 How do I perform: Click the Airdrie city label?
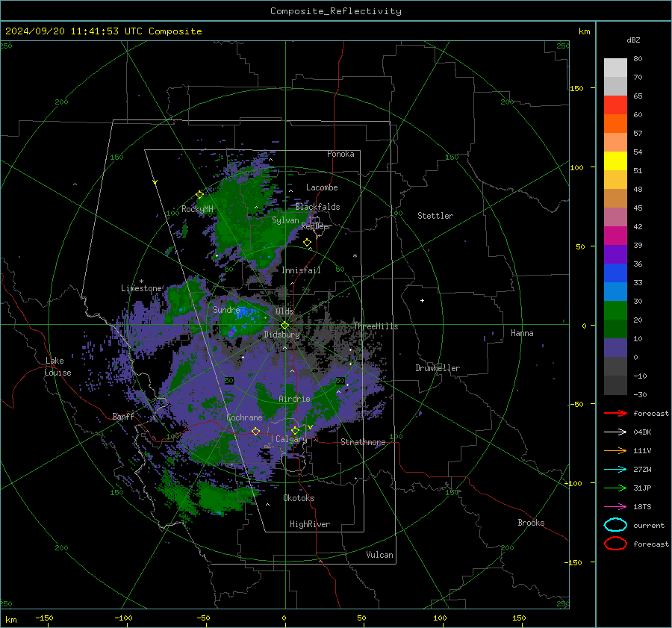click(294, 399)
